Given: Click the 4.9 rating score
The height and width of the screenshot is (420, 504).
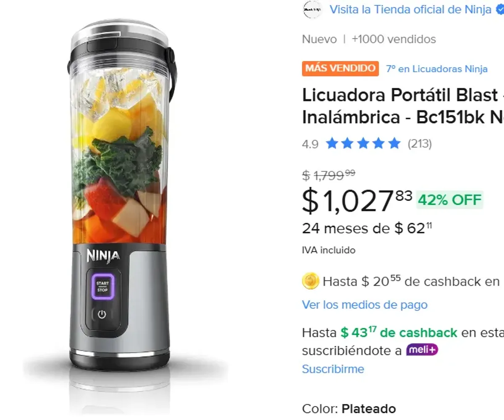Looking at the screenshot, I should [310, 144].
